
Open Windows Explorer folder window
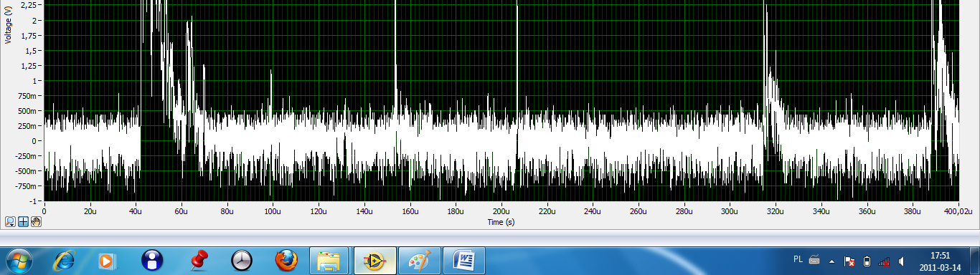[x=330, y=261]
